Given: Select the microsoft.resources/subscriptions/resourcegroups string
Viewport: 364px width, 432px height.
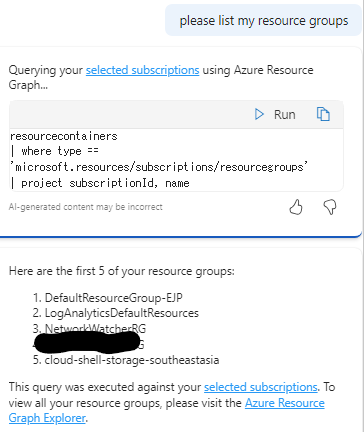Looking at the screenshot, I should click(x=159, y=167).
